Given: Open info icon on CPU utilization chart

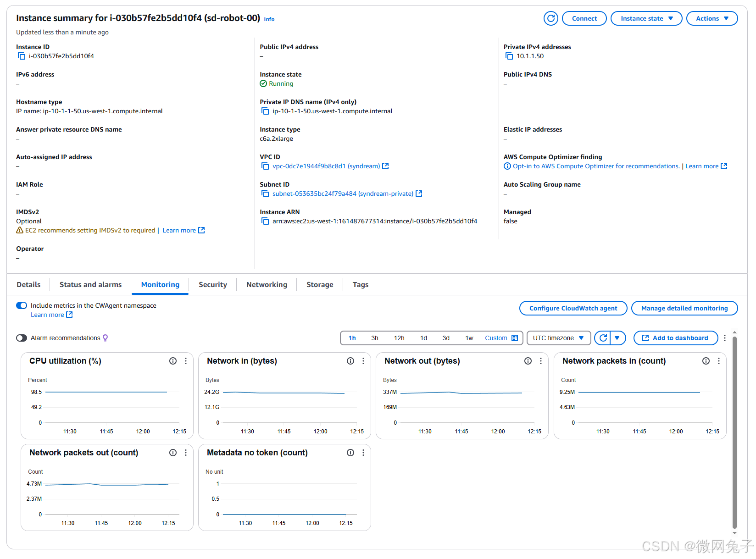Looking at the screenshot, I should pyautogui.click(x=173, y=361).
